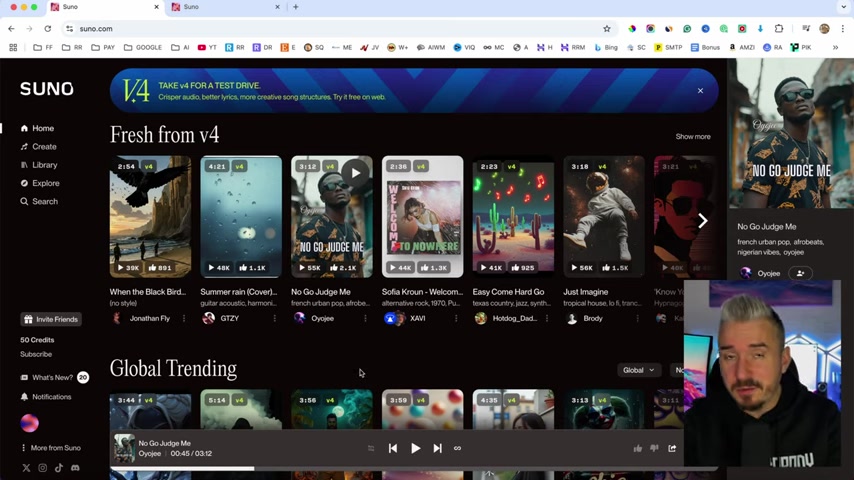Open the user profile avatar
Screen dimensions: 854x480
tap(29, 423)
